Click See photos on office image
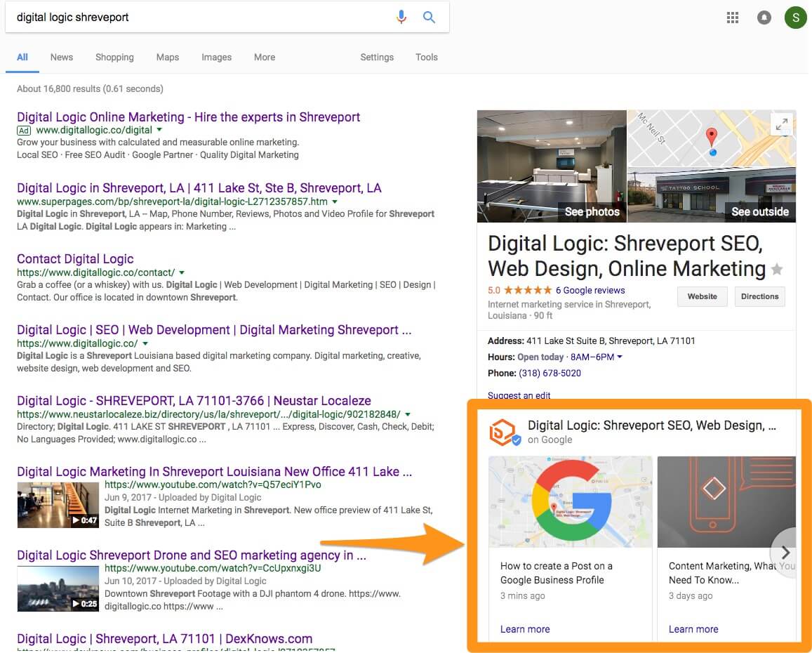 [552, 166]
